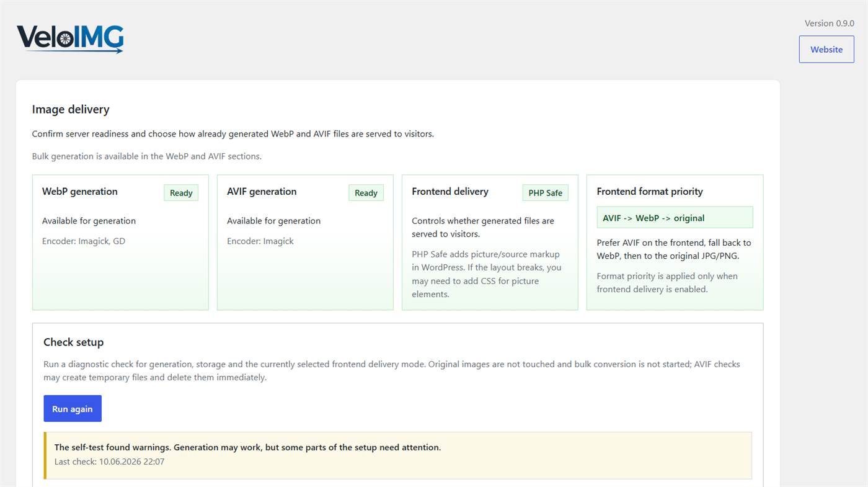Click the 'Run a diagnostic check' description

point(392,371)
